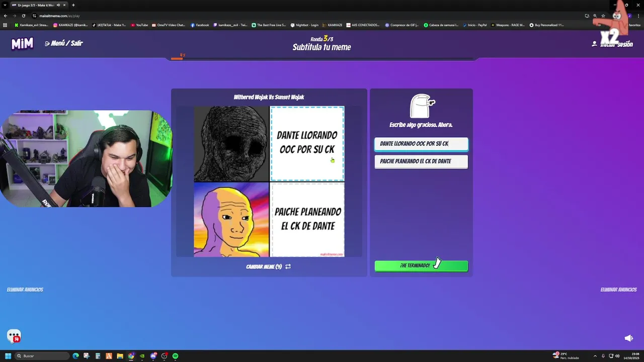Open Google Chrome from taskbar
The width and height of the screenshot is (644, 362).
[131, 356]
